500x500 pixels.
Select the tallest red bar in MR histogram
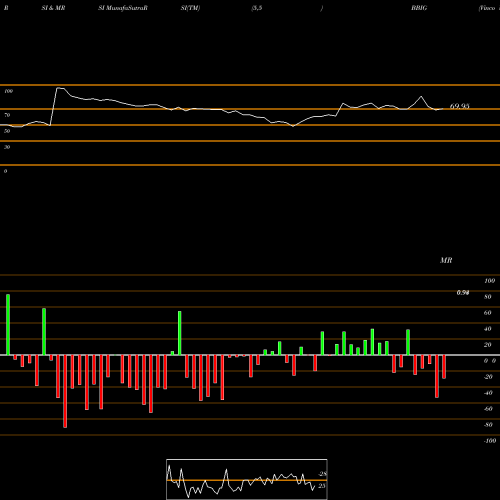[65, 391]
